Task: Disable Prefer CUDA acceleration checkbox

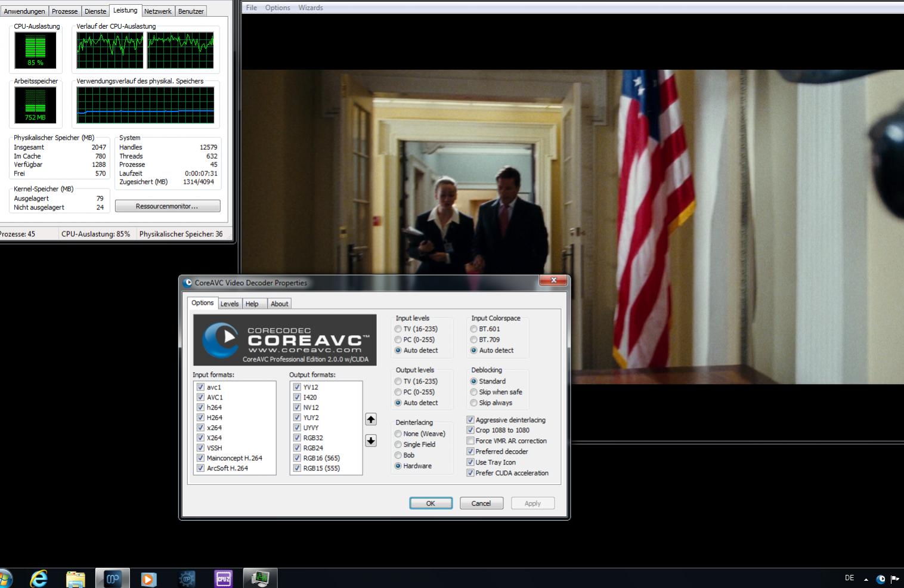Action: (x=470, y=473)
